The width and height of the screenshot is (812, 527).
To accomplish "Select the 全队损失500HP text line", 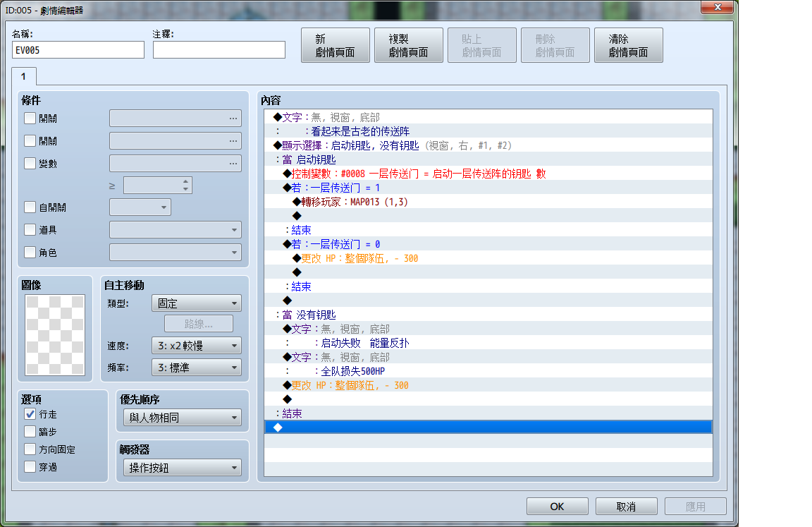I will (x=488, y=371).
